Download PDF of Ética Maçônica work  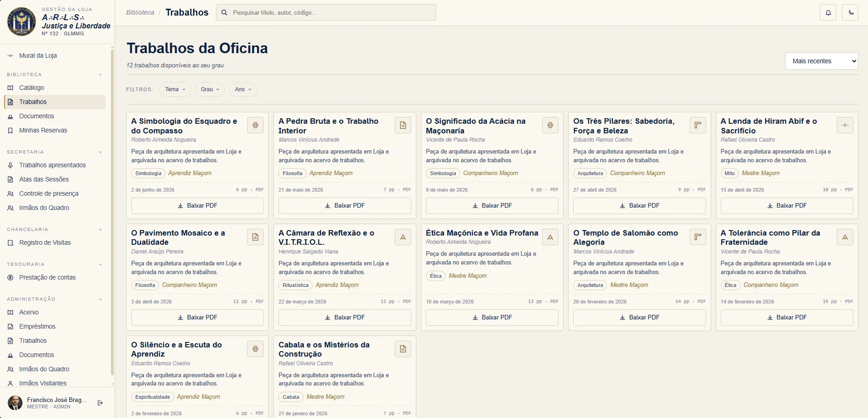coord(492,318)
